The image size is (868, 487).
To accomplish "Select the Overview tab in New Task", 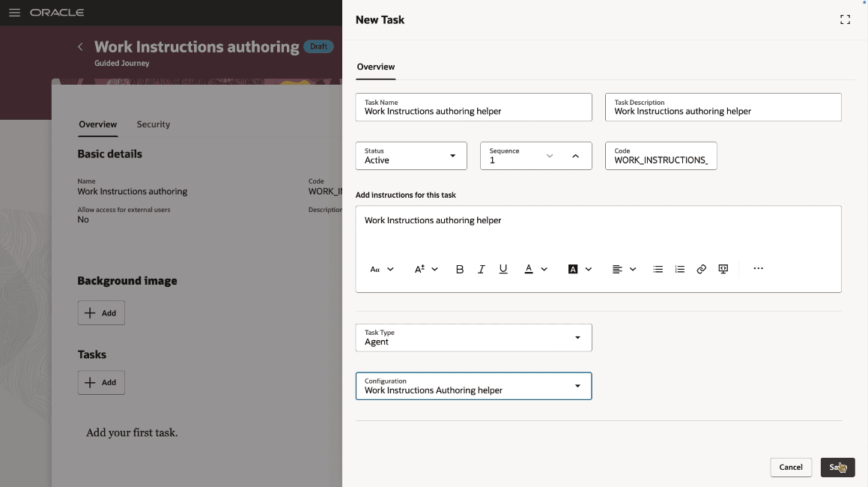I will (x=376, y=67).
